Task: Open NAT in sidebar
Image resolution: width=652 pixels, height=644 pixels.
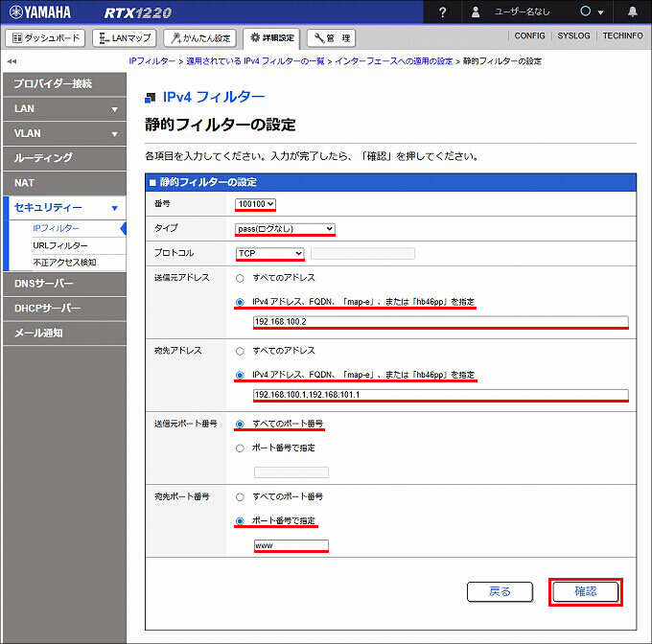Action: (64, 183)
